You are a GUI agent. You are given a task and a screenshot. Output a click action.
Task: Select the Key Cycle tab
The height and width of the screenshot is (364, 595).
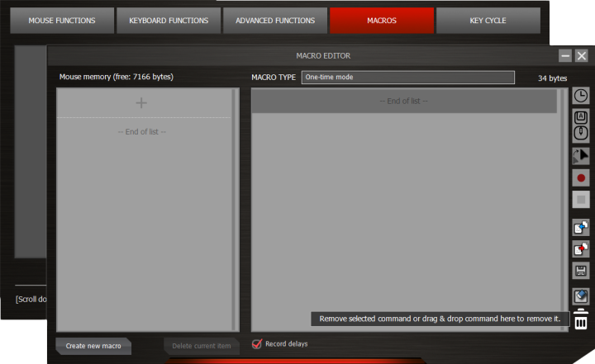coord(488,21)
